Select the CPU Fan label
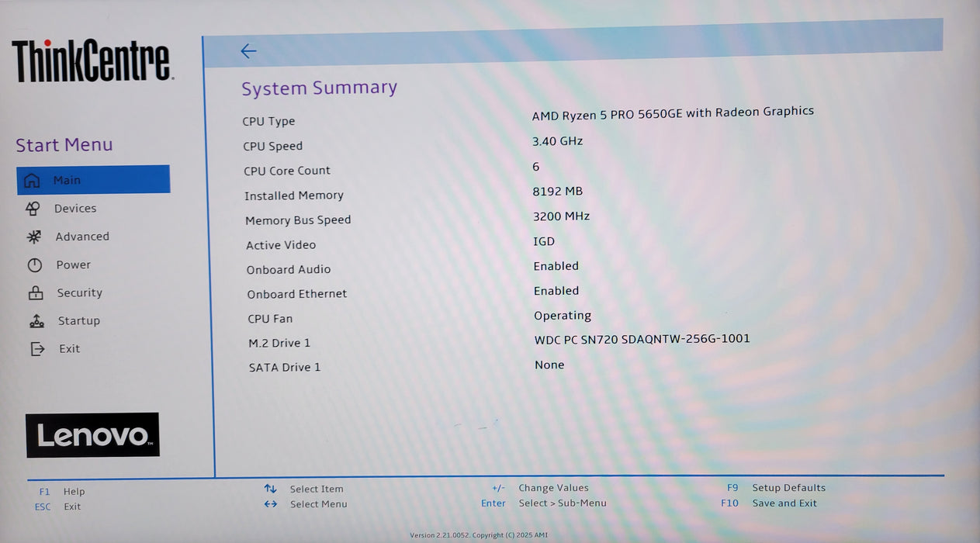Viewport: 980px width, 543px height. 270,319
